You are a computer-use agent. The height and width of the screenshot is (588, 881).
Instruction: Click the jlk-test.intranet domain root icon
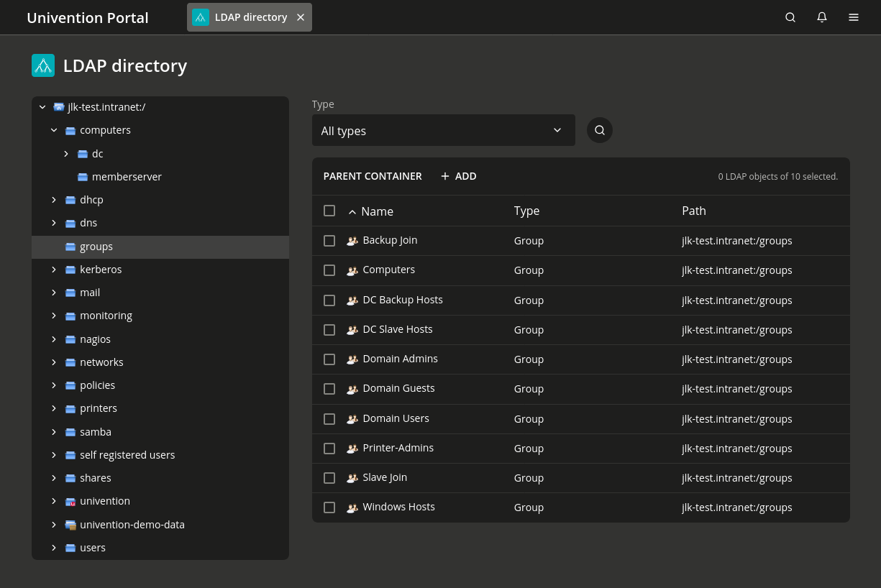coord(59,107)
